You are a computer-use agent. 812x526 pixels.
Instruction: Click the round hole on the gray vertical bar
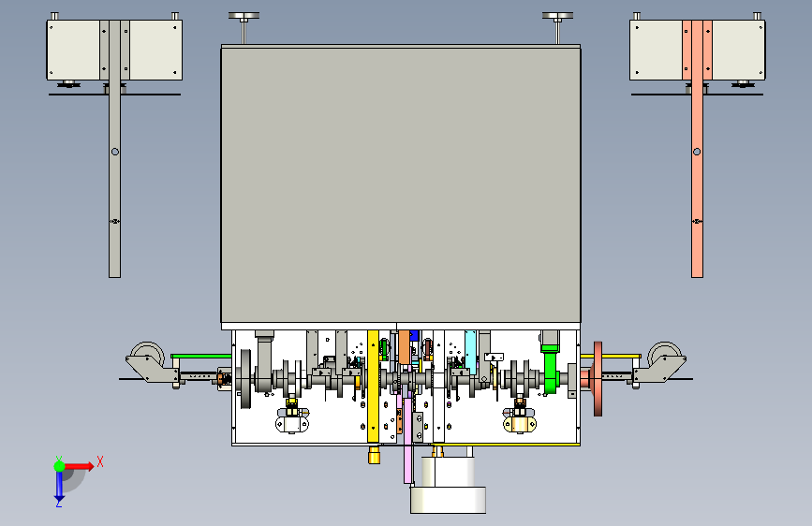coord(115,152)
